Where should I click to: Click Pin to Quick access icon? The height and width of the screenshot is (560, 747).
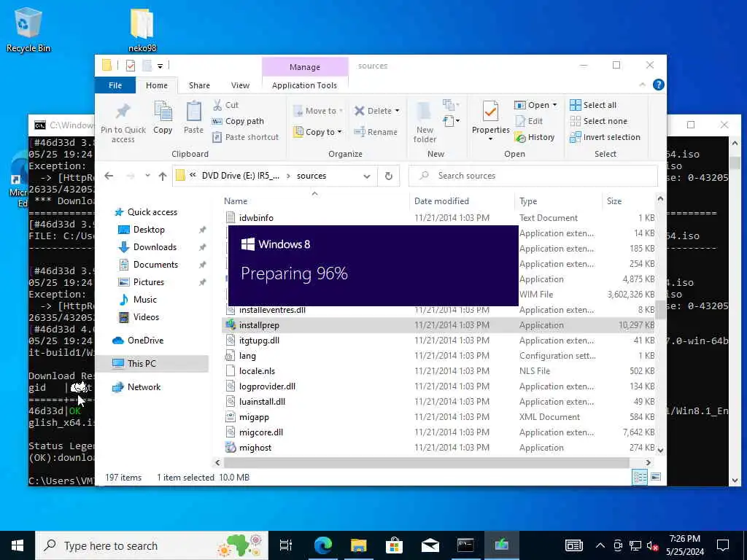pos(123,122)
